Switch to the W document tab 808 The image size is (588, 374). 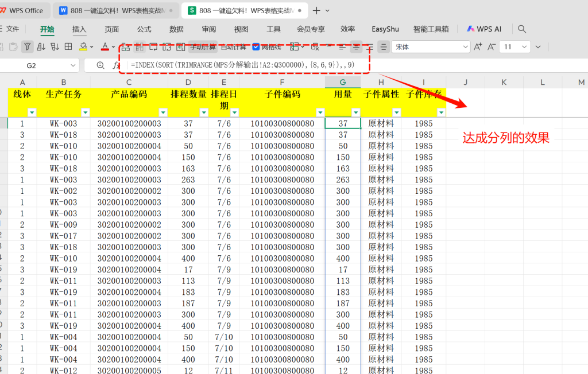pos(116,10)
